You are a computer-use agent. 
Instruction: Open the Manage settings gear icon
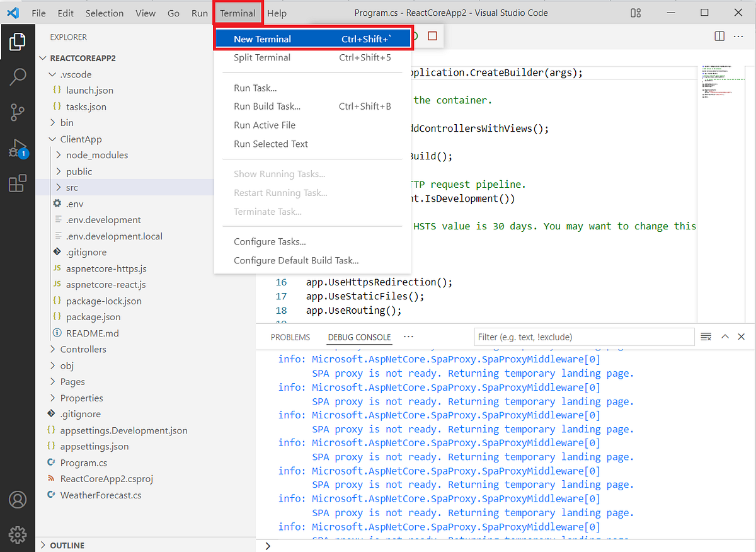click(x=18, y=534)
